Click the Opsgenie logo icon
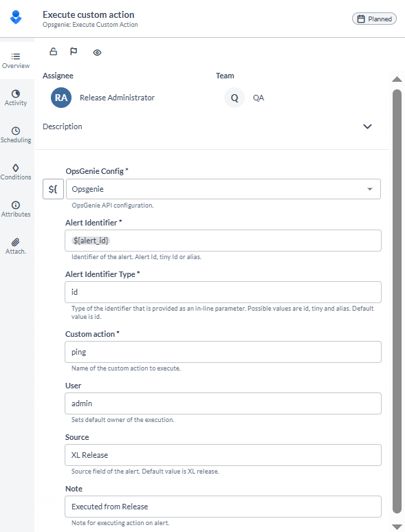Screen dimensions: 405x532 [x=16, y=17]
